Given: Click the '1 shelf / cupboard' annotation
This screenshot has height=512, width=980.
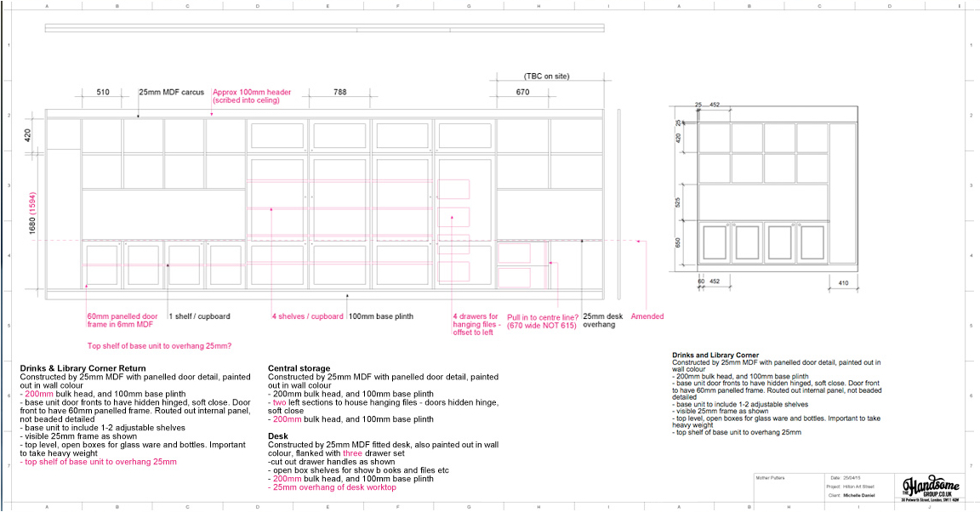Looking at the screenshot, I should pos(199,316).
